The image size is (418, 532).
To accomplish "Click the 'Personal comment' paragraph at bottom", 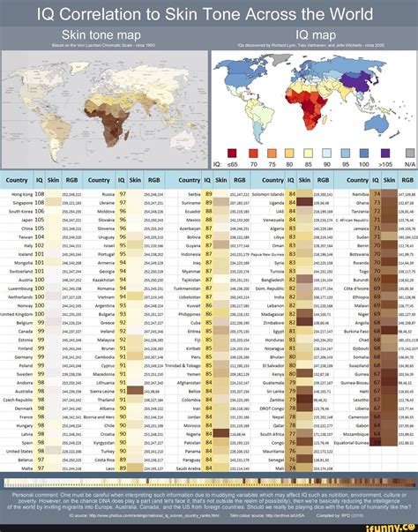I will (209, 501).
